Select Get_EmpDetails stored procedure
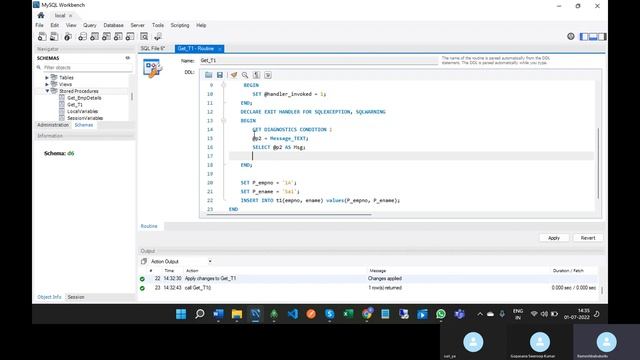640x360 pixels. [x=84, y=98]
